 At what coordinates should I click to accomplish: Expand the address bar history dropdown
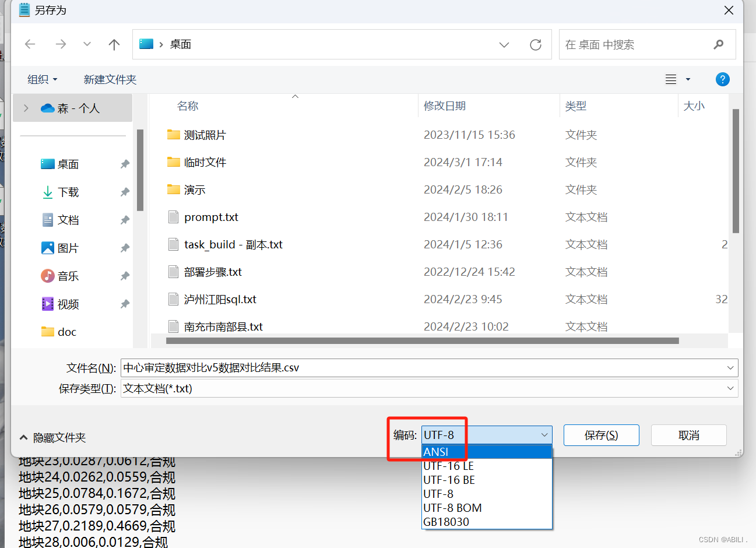pyautogui.click(x=504, y=44)
